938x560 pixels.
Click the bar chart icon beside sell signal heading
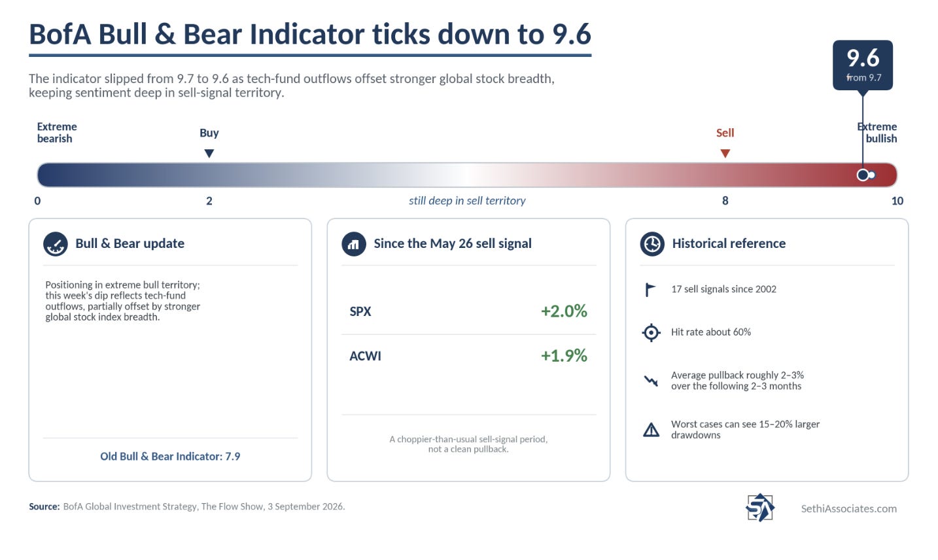(x=354, y=244)
